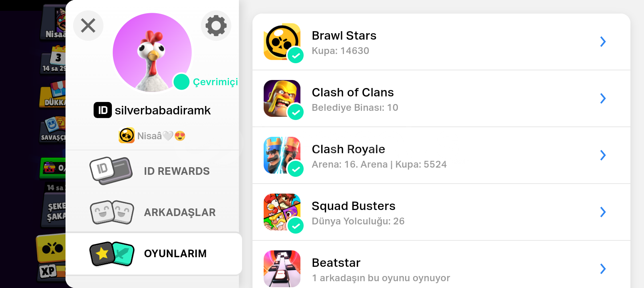Expand Squad Busters row chevron

[603, 212]
